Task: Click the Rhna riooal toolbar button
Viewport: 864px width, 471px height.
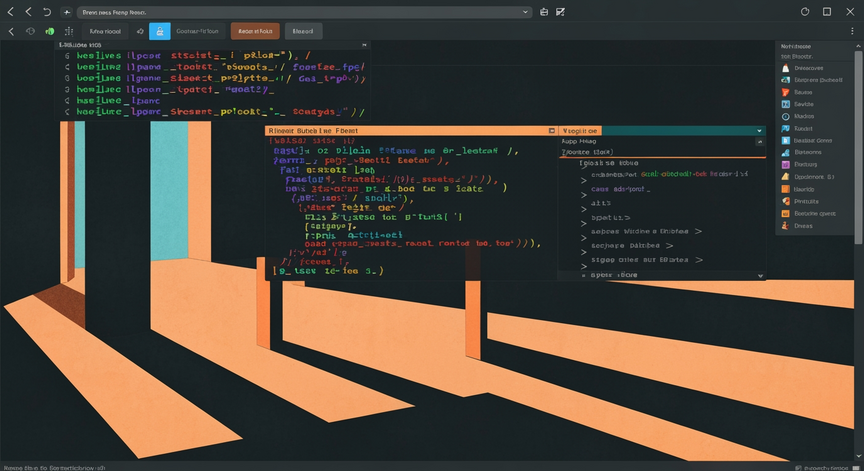Action: click(105, 31)
